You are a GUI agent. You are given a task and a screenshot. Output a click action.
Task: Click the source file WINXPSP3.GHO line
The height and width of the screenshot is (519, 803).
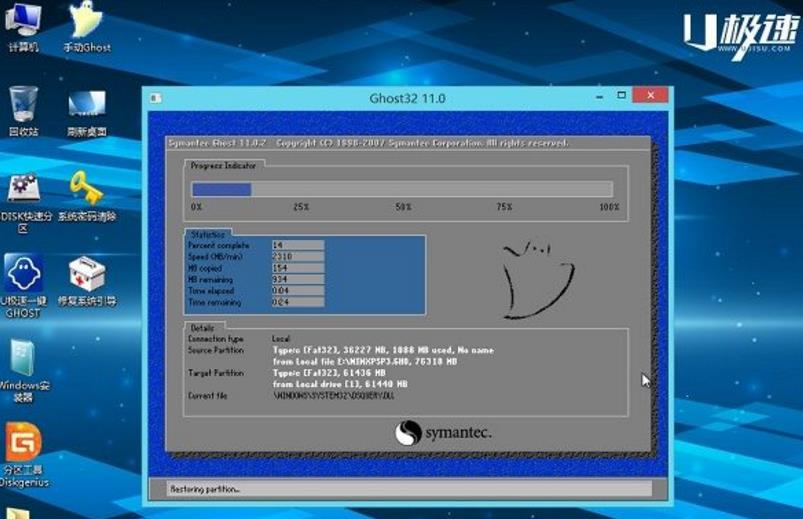365,362
